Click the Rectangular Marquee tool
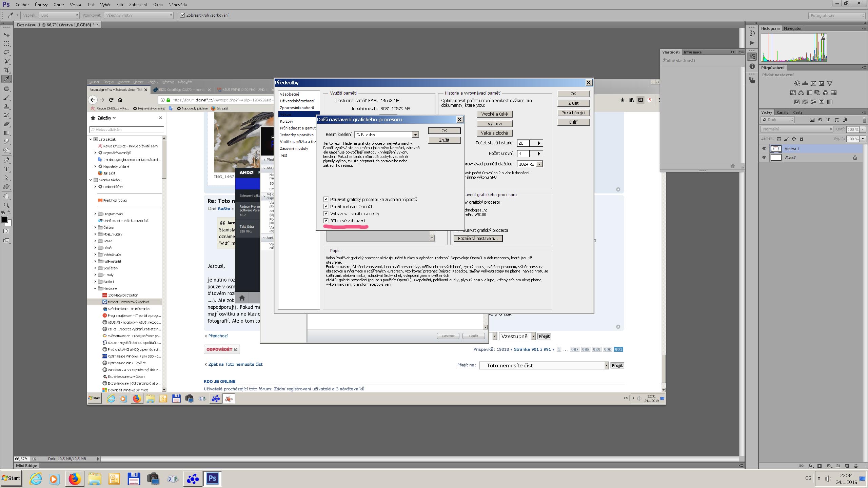This screenshot has height=488, width=868. coord(6,44)
